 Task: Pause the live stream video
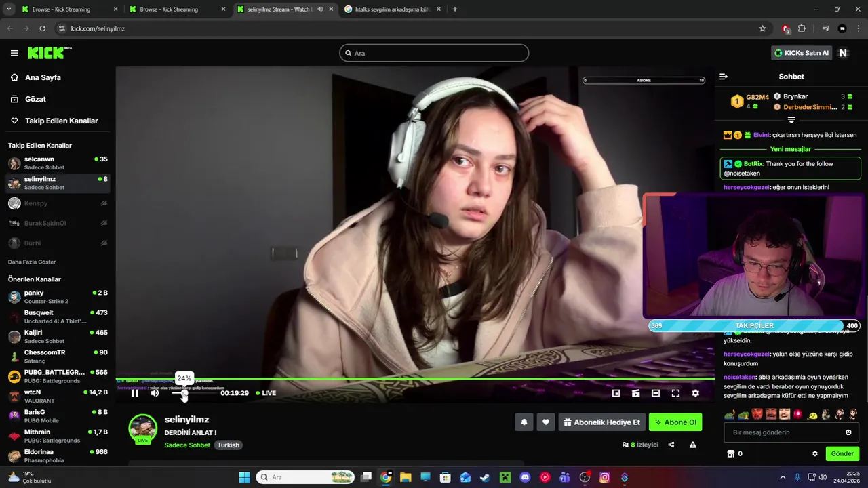coord(134,393)
